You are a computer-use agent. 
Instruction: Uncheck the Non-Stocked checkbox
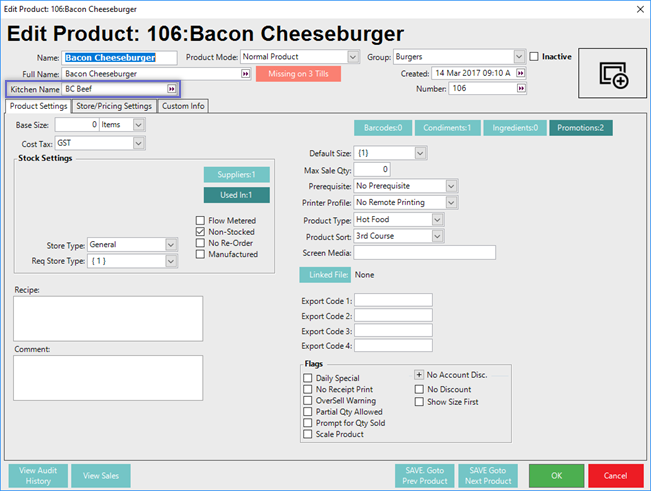click(x=201, y=231)
